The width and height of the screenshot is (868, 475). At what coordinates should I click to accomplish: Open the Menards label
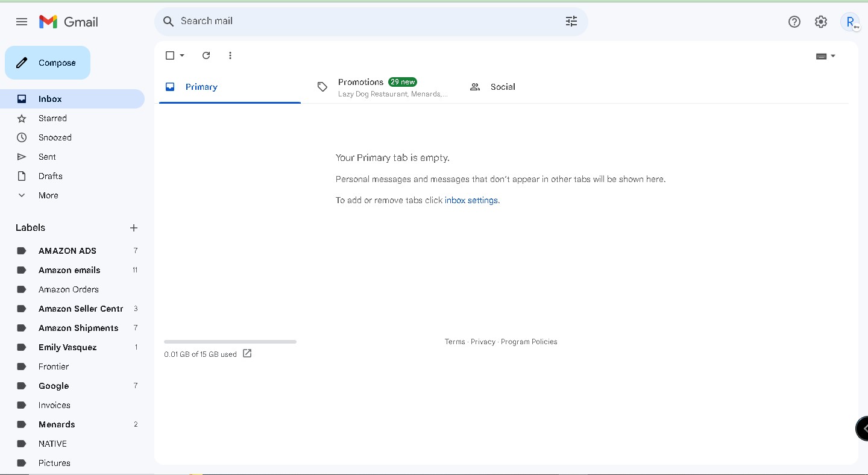coord(72,424)
